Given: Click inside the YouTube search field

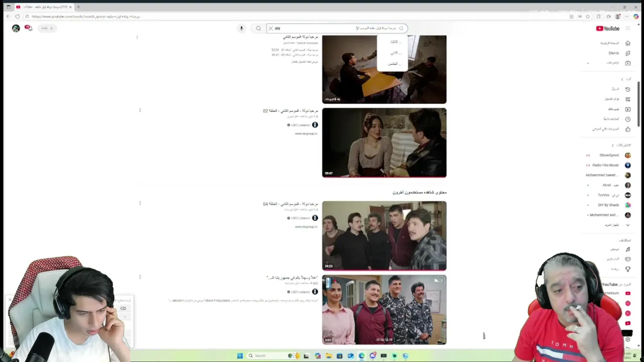Looking at the screenshot, I should [337, 28].
